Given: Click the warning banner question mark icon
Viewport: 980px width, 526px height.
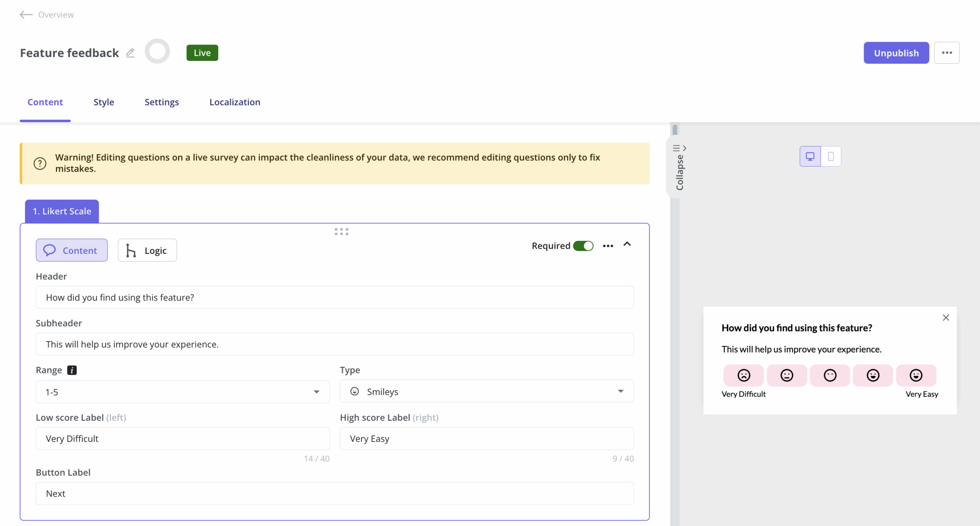Looking at the screenshot, I should [x=40, y=163].
